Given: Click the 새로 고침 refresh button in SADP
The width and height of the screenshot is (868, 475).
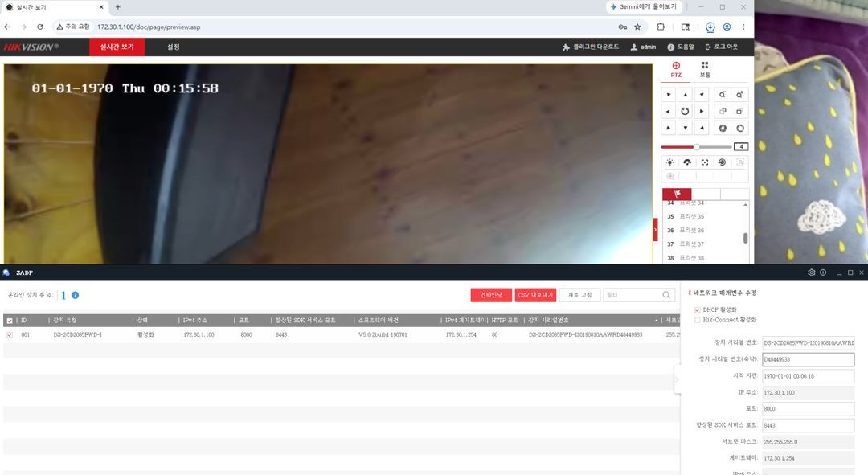Looking at the screenshot, I should 579,295.
